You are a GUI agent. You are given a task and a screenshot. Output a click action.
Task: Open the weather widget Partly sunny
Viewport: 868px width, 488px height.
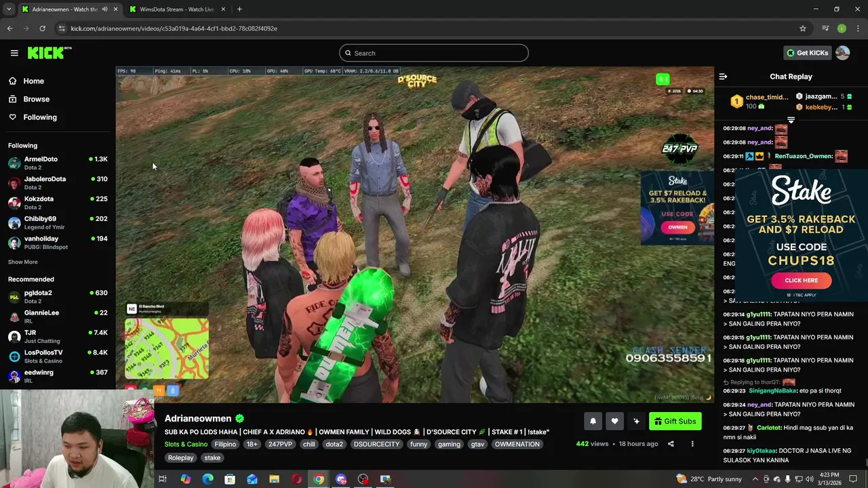709,479
